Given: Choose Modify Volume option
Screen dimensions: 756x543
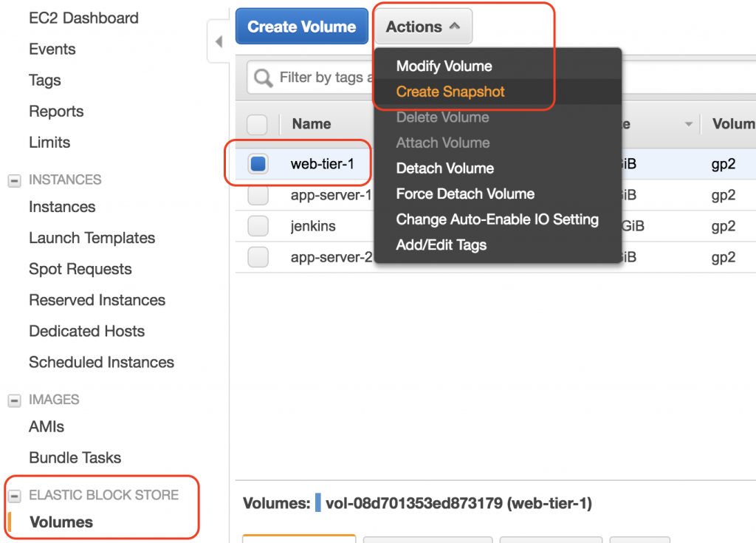Looking at the screenshot, I should pyautogui.click(x=444, y=66).
